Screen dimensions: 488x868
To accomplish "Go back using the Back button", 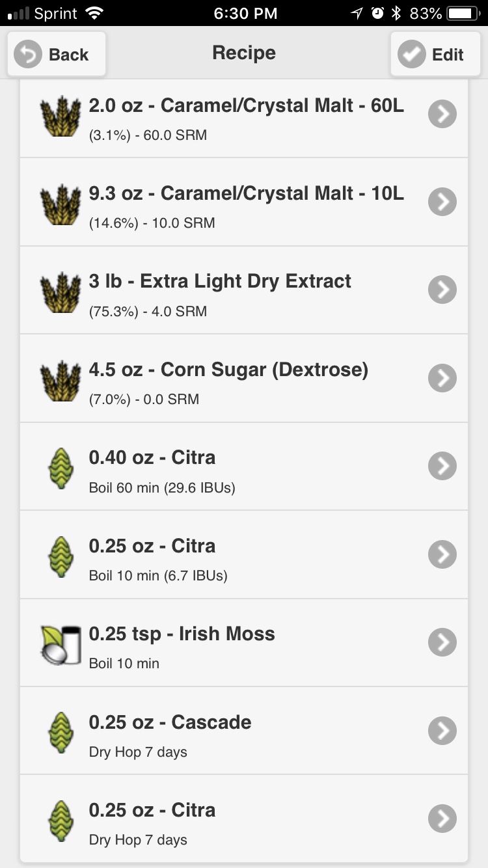I will (x=57, y=54).
